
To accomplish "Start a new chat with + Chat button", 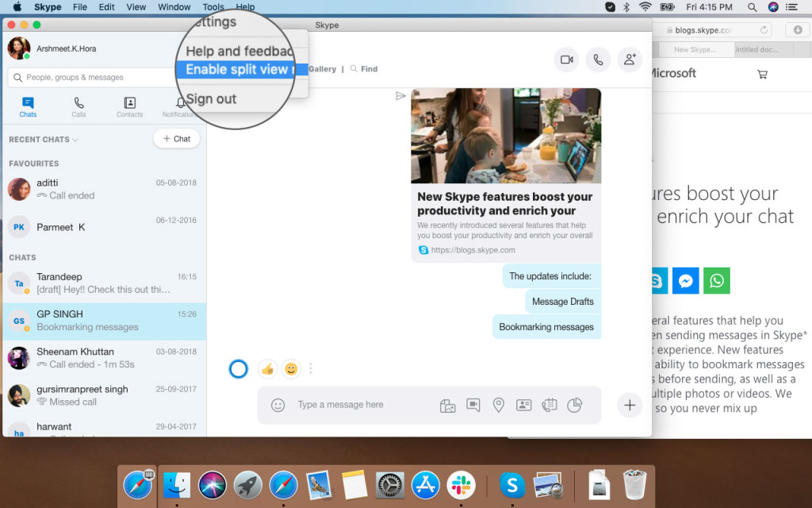I will tap(177, 139).
